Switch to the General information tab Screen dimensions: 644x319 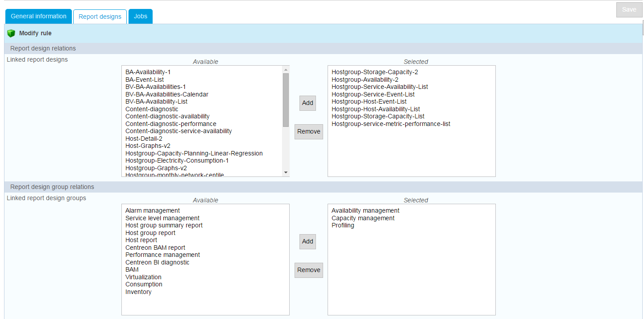coord(38,17)
